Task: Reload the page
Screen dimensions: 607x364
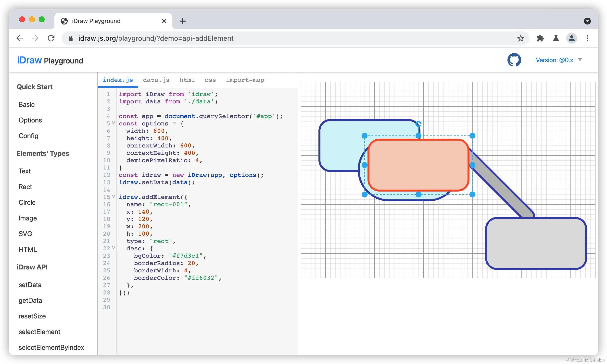Action: click(51, 38)
